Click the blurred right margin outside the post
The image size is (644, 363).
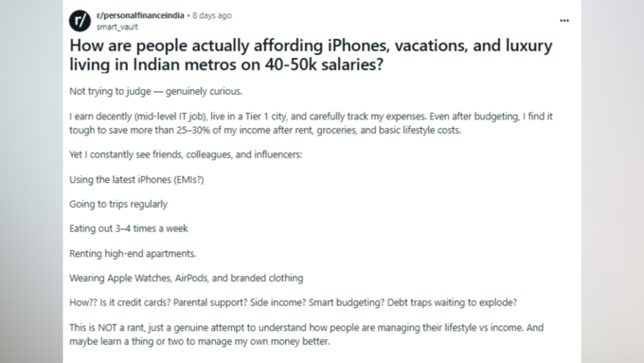(613, 181)
